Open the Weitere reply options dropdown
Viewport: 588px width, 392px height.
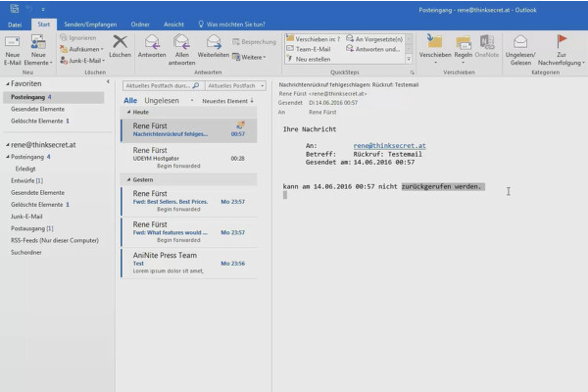pyautogui.click(x=249, y=57)
